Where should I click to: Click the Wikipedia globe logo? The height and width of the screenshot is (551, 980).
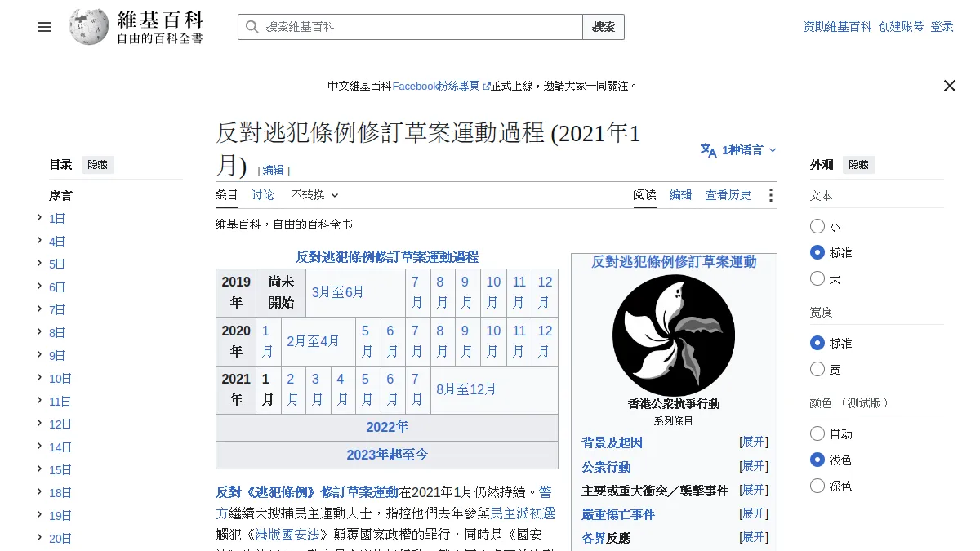click(89, 27)
